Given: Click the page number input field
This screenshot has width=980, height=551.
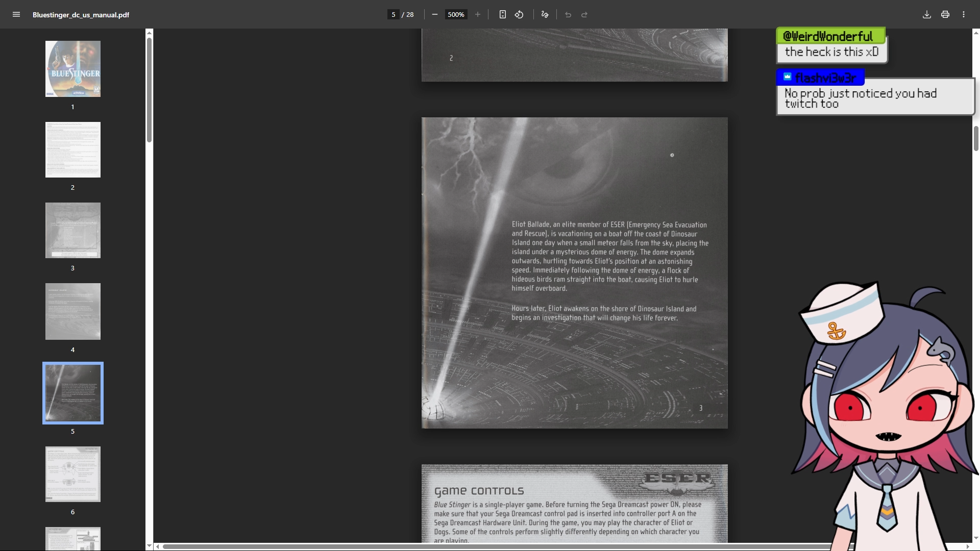Looking at the screenshot, I should tap(393, 15).
